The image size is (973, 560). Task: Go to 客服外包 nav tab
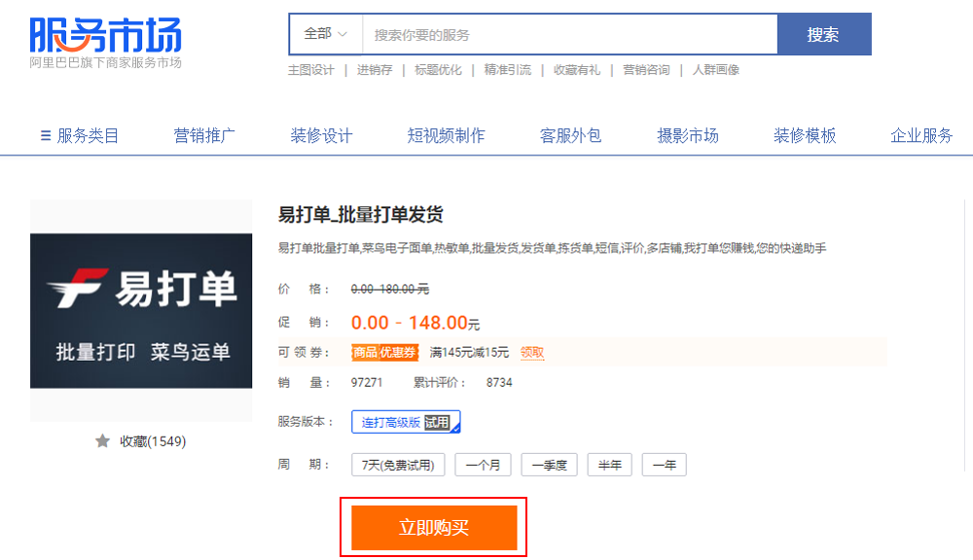pos(571,135)
